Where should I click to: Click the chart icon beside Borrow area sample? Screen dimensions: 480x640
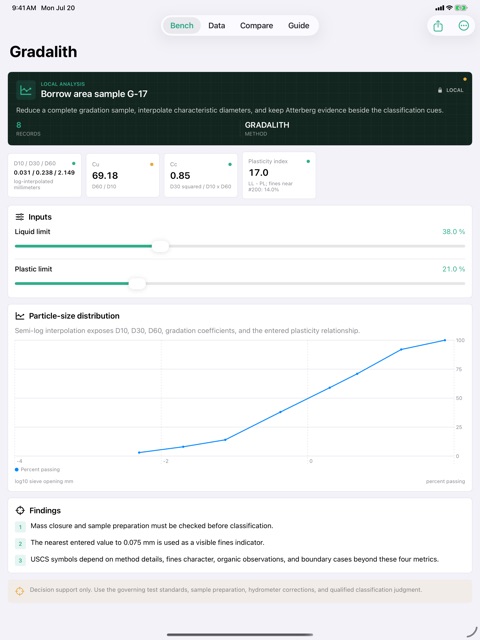(26, 90)
